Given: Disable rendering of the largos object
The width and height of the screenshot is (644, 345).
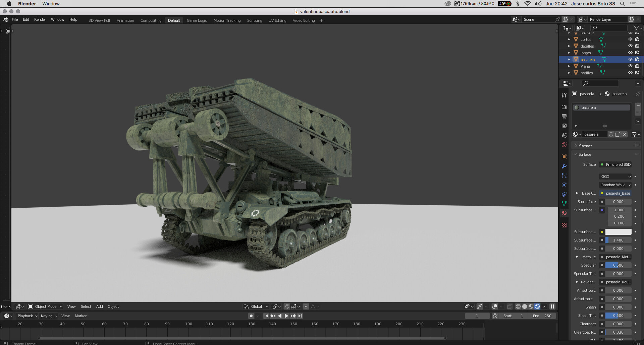Looking at the screenshot, I should pyautogui.click(x=637, y=53).
